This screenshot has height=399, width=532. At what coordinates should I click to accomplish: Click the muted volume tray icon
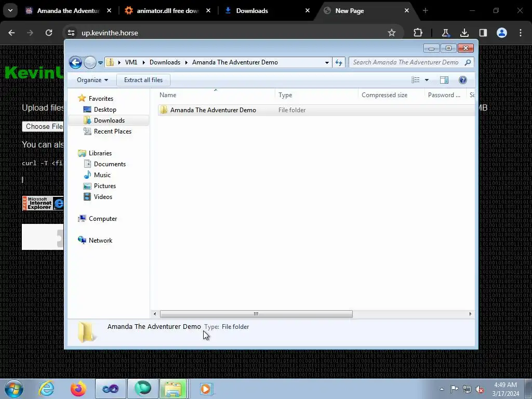[x=480, y=389]
